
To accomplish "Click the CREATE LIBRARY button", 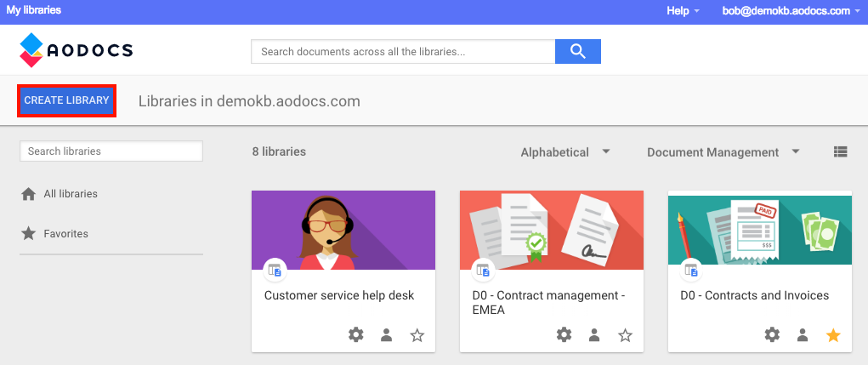I will [66, 100].
